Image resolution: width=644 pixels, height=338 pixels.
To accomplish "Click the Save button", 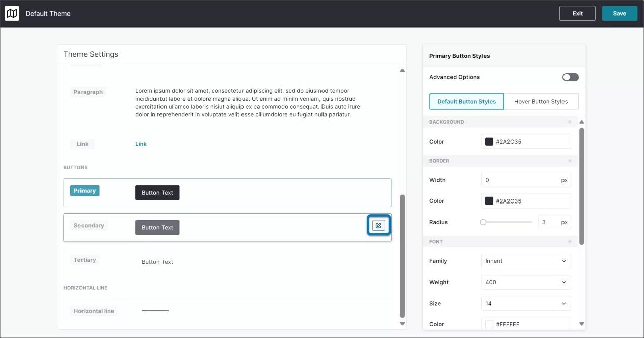I will click(619, 13).
